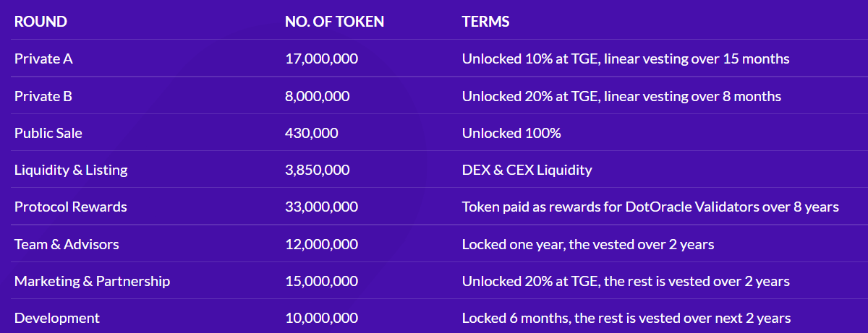Click the Locked one year terms text
The height and width of the screenshot is (333, 868).
pyautogui.click(x=587, y=244)
